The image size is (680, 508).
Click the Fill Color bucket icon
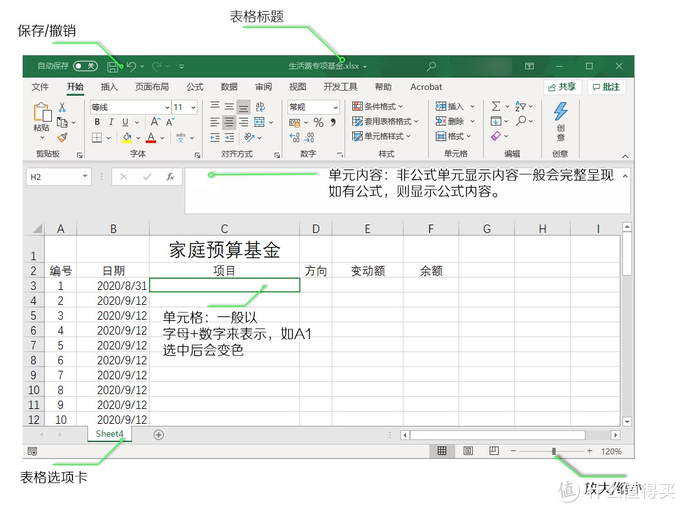click(x=127, y=138)
